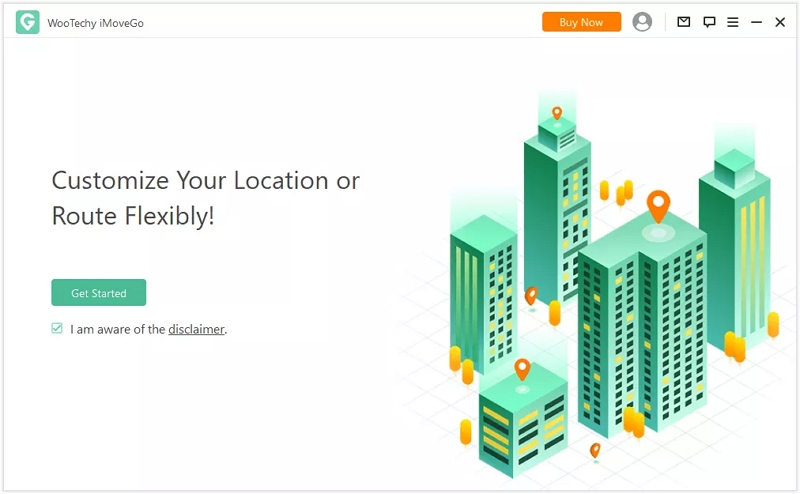Open the user account profile icon
This screenshot has height=494, width=800.
click(x=642, y=22)
